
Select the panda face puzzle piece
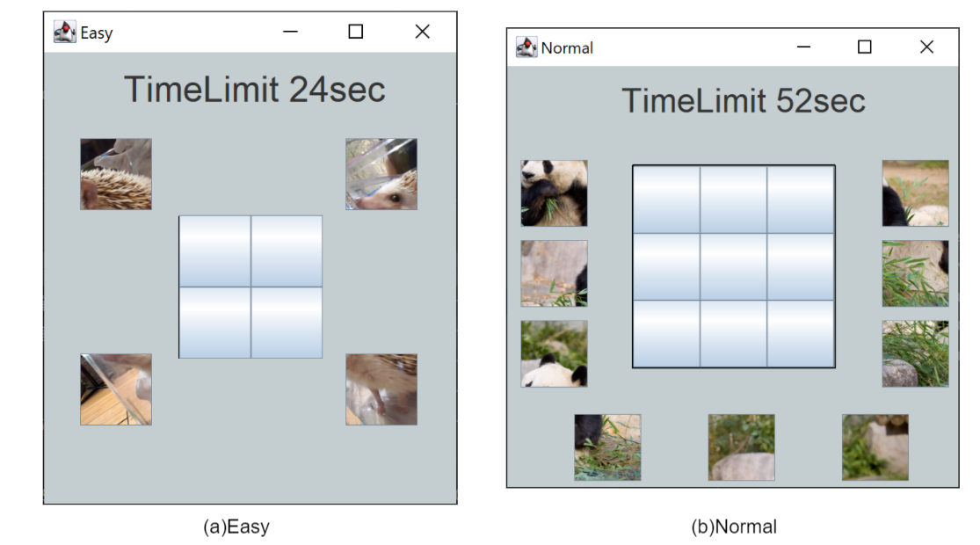click(x=554, y=193)
